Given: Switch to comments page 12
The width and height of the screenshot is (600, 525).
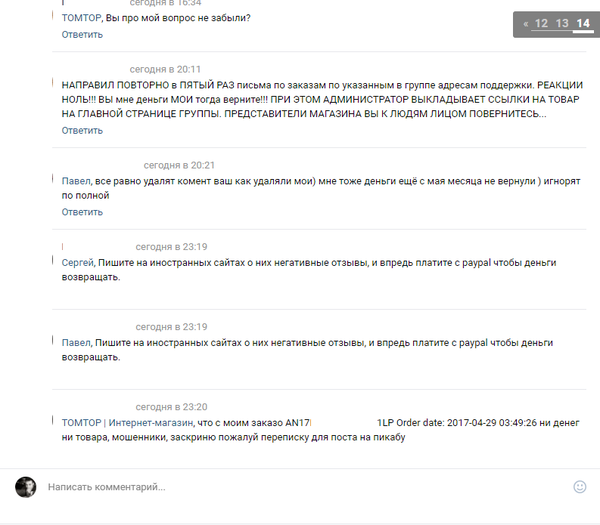Looking at the screenshot, I should point(541,23).
